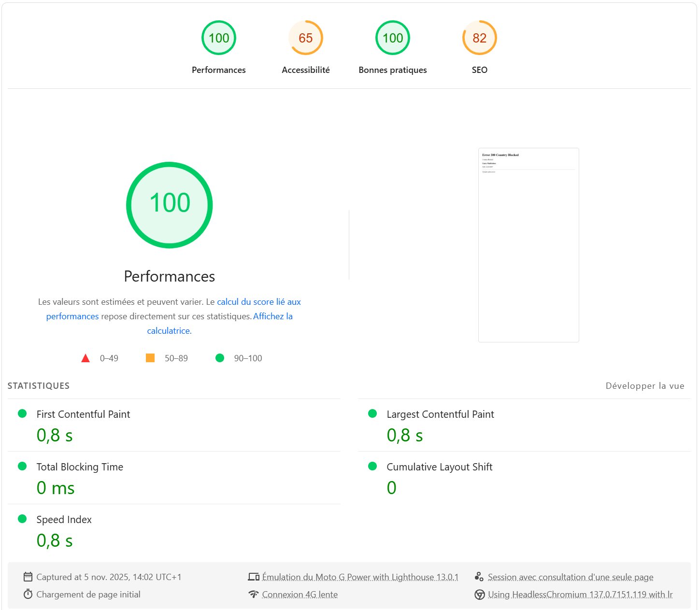Screen dimensions: 700x610
Task: Click the Émulation du Moto G Power label
Action: click(x=360, y=577)
